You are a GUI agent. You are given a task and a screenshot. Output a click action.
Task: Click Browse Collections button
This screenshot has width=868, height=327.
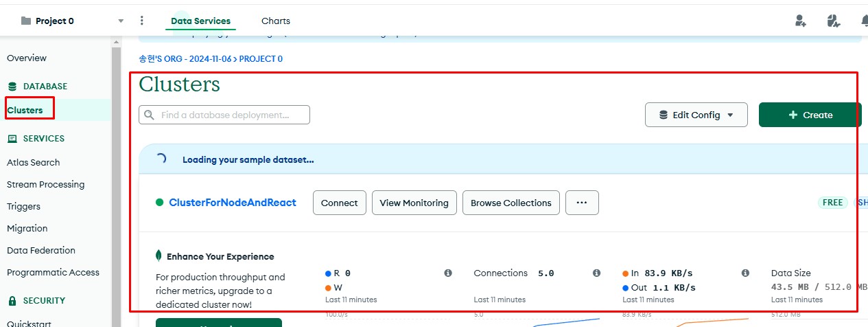511,203
